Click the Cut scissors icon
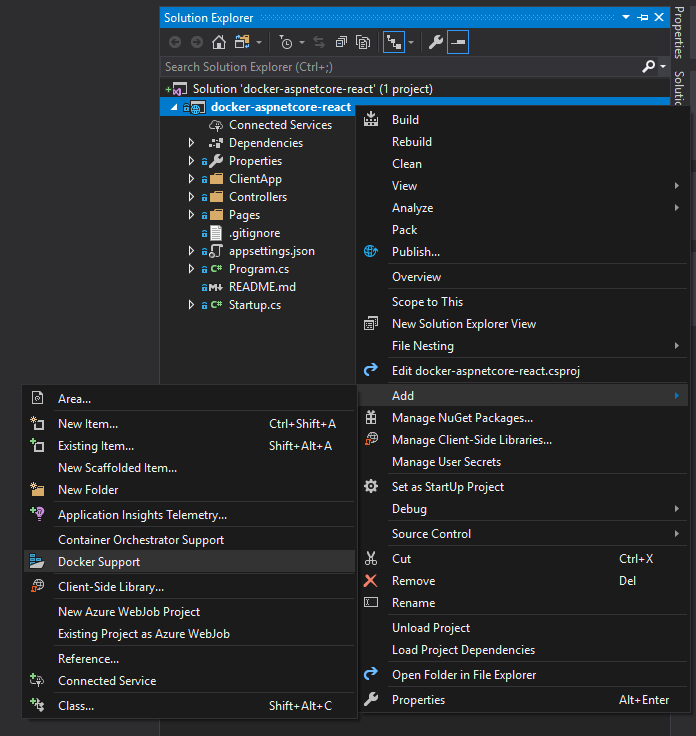Image resolution: width=696 pixels, height=736 pixels. click(371, 559)
